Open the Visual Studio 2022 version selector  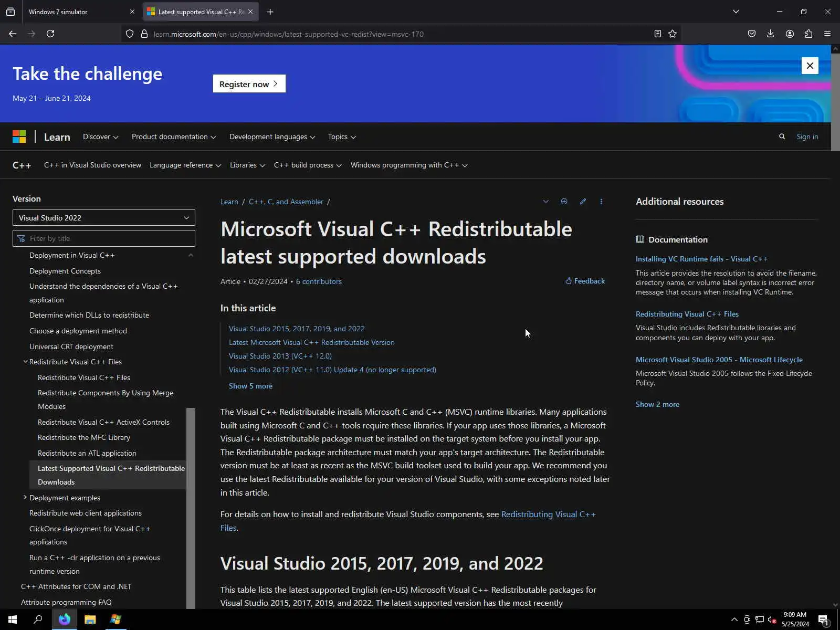[104, 218]
